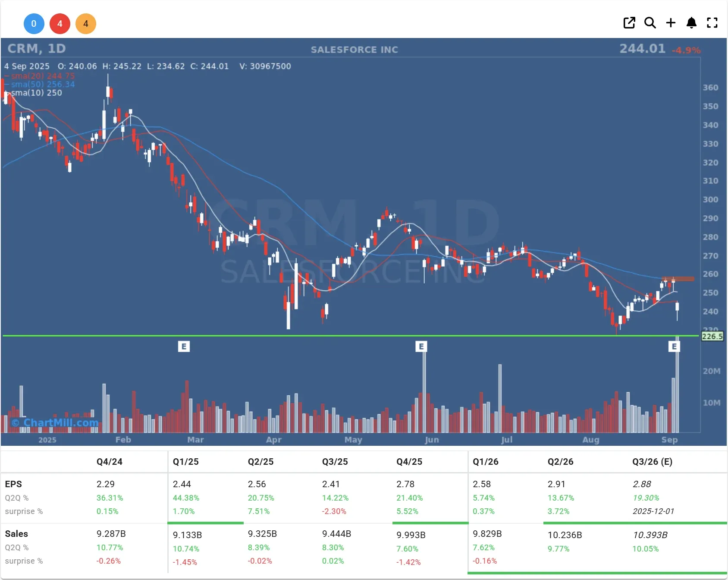Click the orange resistance zone near 257
Image resolution: width=728 pixels, height=580 pixels.
coord(678,279)
